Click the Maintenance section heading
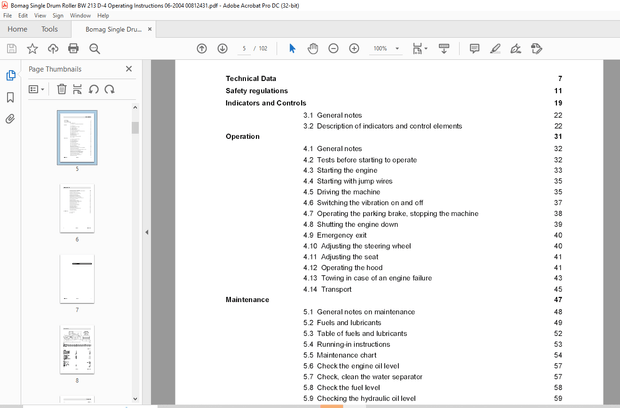This screenshot has width=620, height=408. [247, 300]
